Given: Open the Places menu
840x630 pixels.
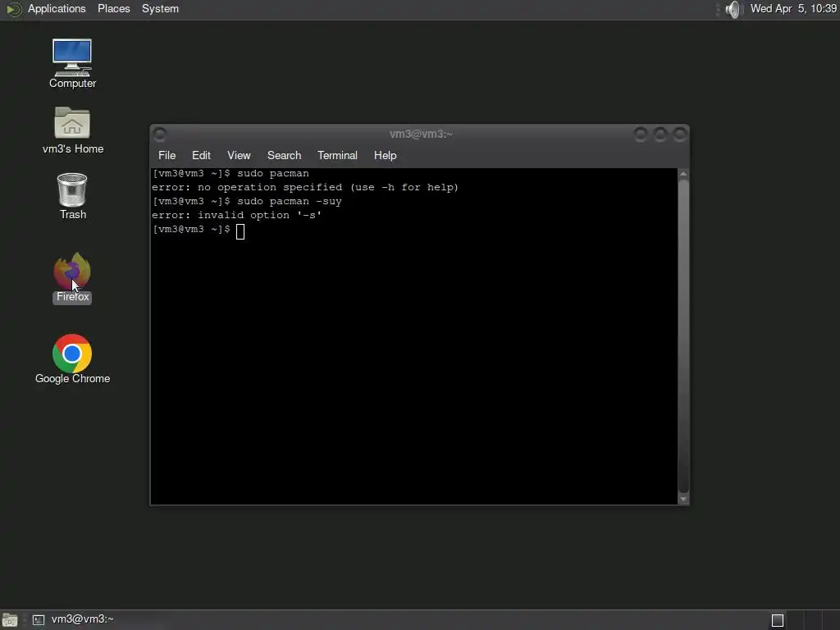Looking at the screenshot, I should pos(113,8).
